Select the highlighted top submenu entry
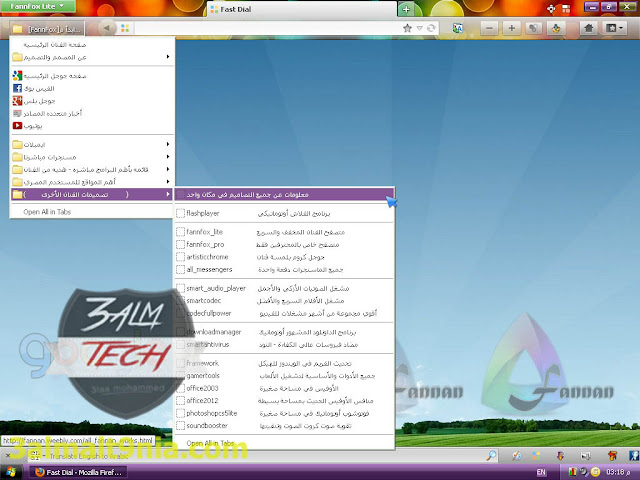 point(284,194)
